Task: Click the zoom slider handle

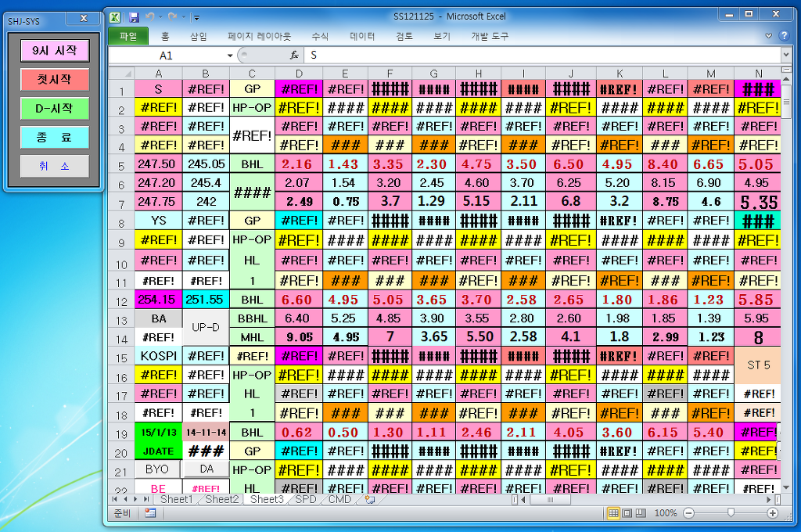Action: tap(731, 513)
